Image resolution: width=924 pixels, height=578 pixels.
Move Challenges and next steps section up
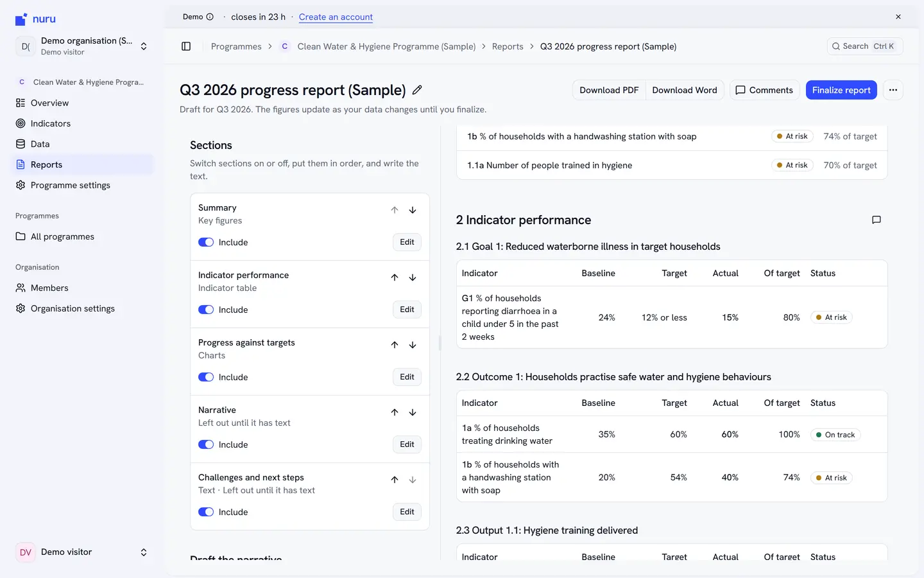pos(395,480)
